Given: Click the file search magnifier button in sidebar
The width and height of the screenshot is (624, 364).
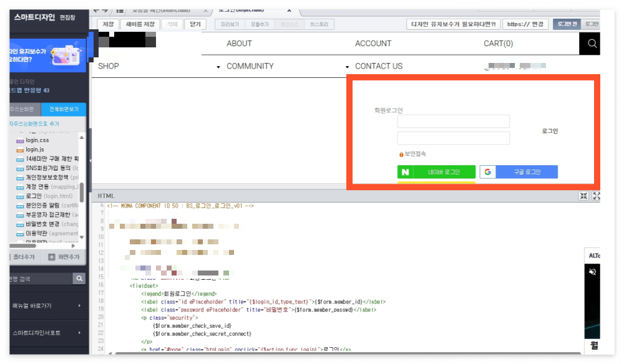Looking at the screenshot, I should pyautogui.click(x=79, y=279).
